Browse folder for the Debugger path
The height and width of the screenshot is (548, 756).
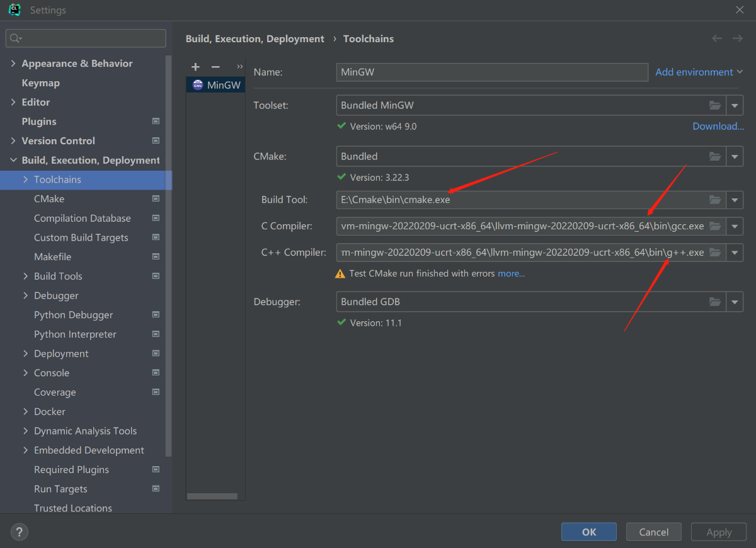click(x=714, y=302)
